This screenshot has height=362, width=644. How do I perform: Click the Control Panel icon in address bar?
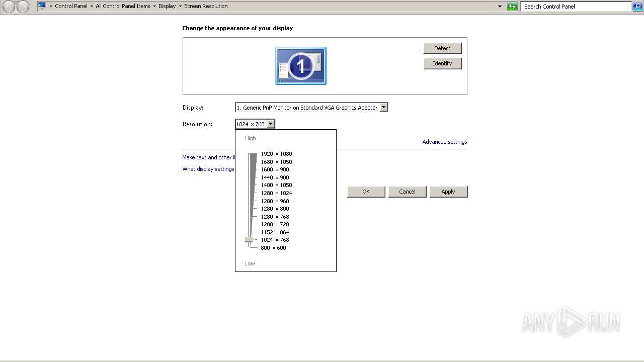pyautogui.click(x=42, y=6)
